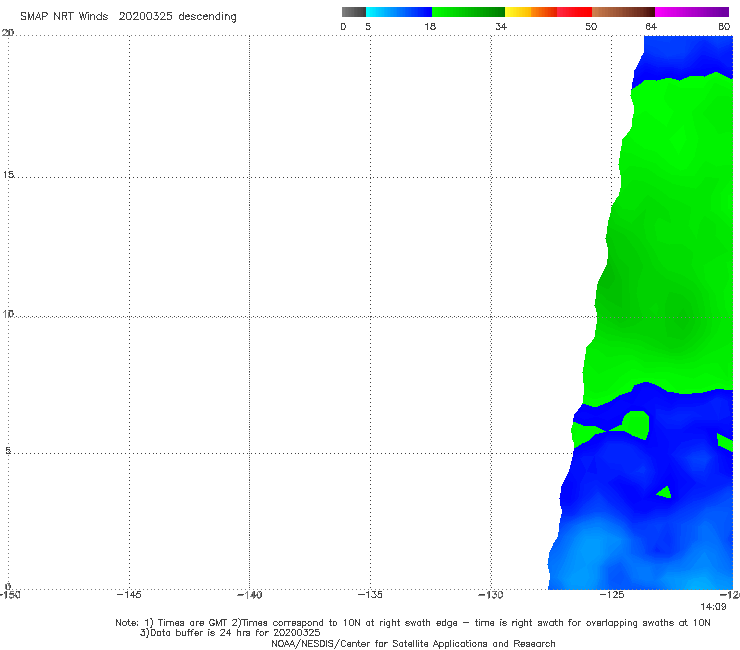Click the color bar label '5'
Screen dimensions: 740x650
point(368,26)
